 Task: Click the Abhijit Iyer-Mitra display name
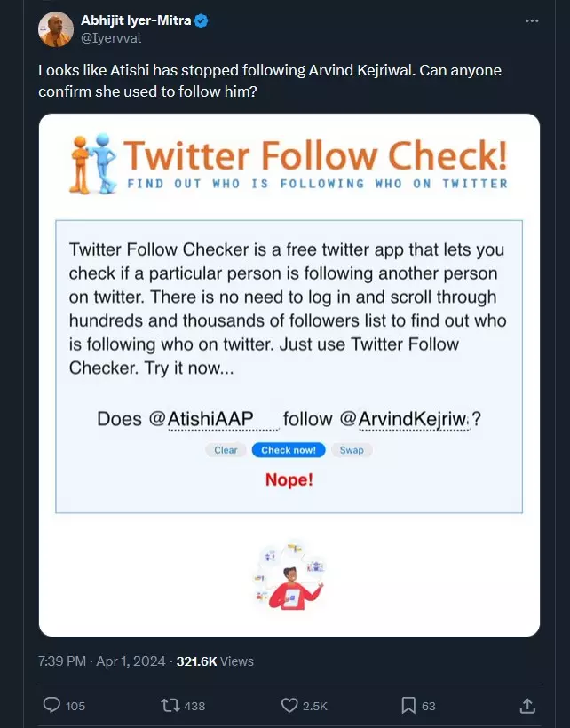click(x=136, y=20)
